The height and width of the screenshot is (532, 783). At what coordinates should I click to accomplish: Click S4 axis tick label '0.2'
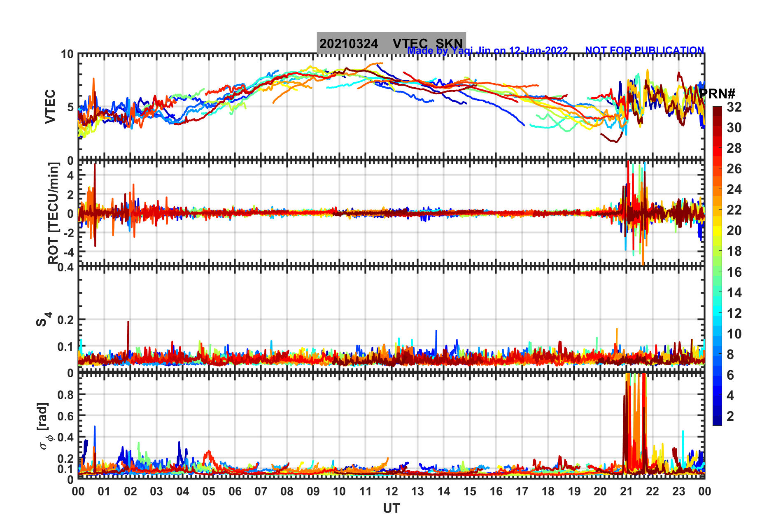[65, 320]
